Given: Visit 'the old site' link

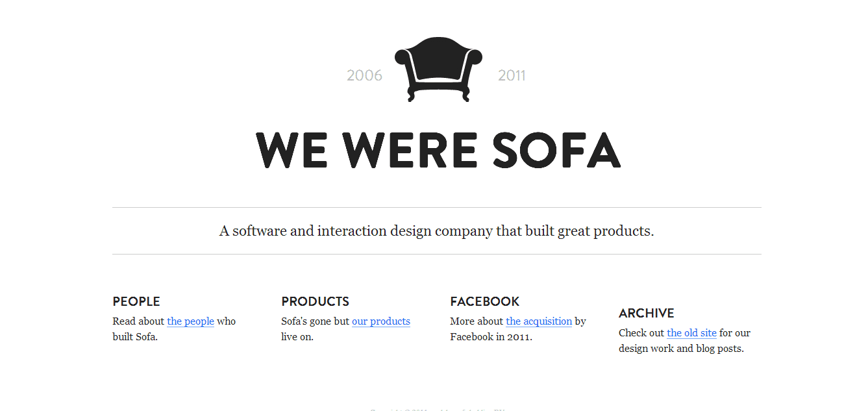Looking at the screenshot, I should click(x=691, y=333).
